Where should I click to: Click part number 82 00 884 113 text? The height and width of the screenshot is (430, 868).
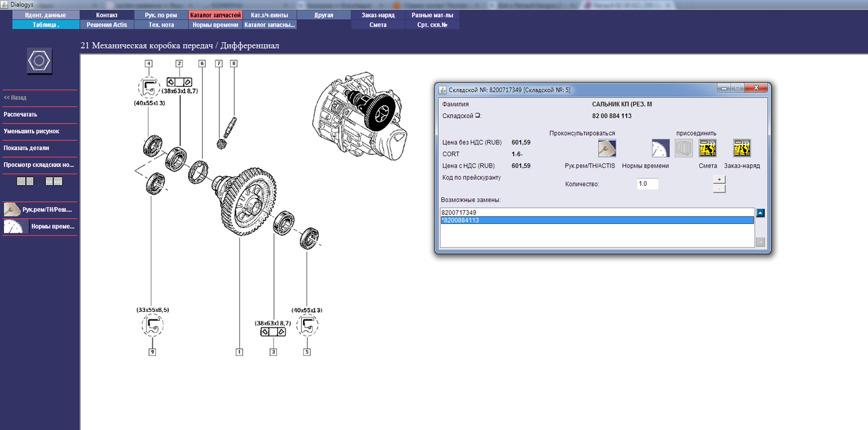pyautogui.click(x=612, y=116)
